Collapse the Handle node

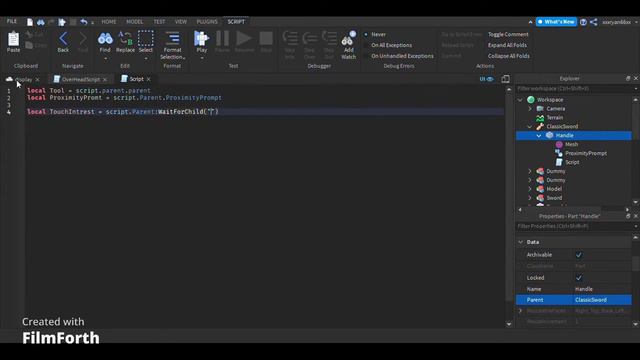point(539,136)
